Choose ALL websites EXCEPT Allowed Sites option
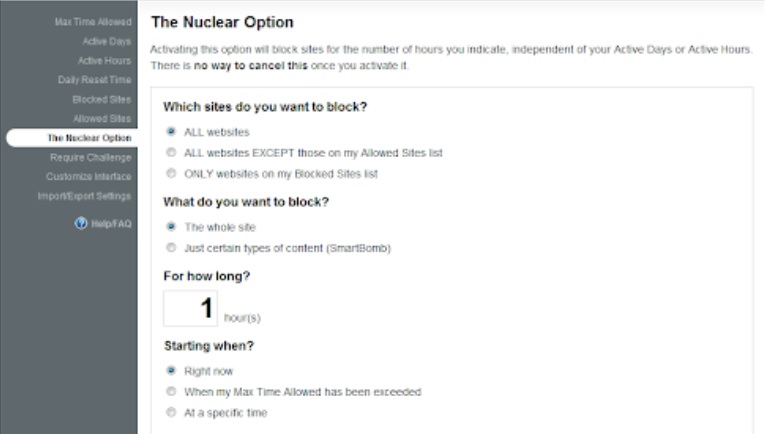This screenshot has width=765, height=434. (x=171, y=152)
